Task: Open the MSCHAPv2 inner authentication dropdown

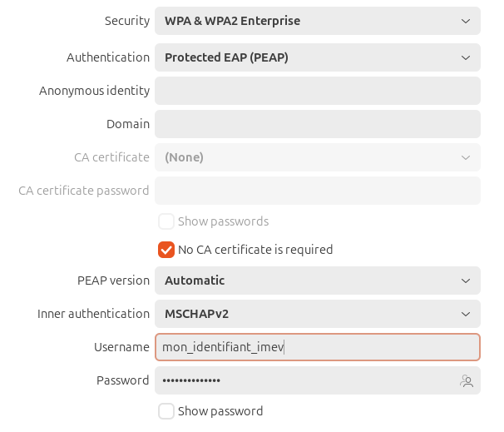Action: click(318, 314)
